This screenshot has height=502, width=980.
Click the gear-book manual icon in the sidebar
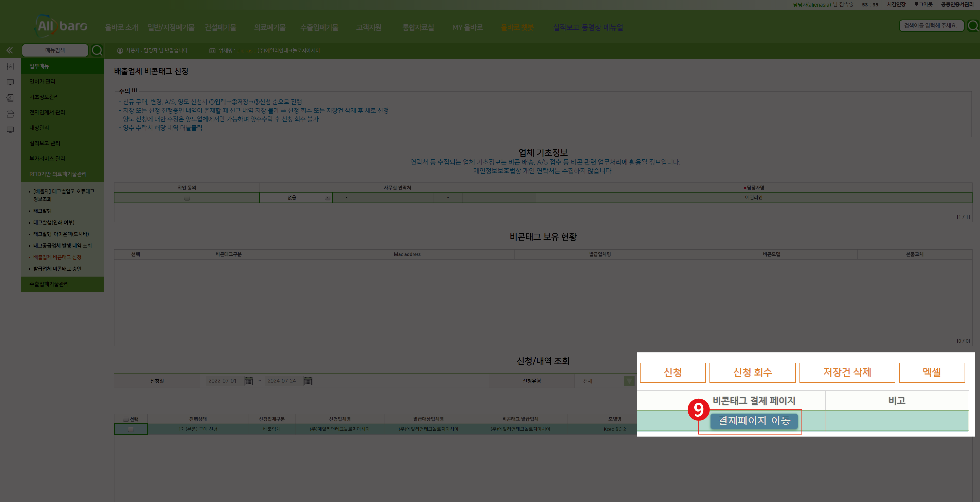click(x=10, y=98)
